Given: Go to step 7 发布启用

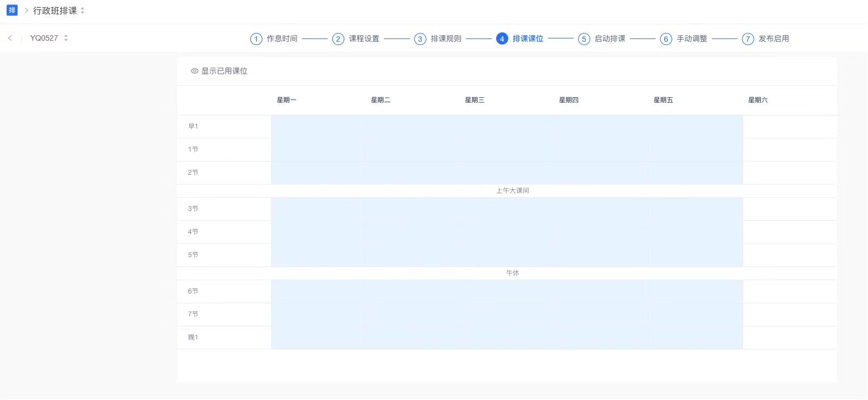Looking at the screenshot, I should point(766,38).
